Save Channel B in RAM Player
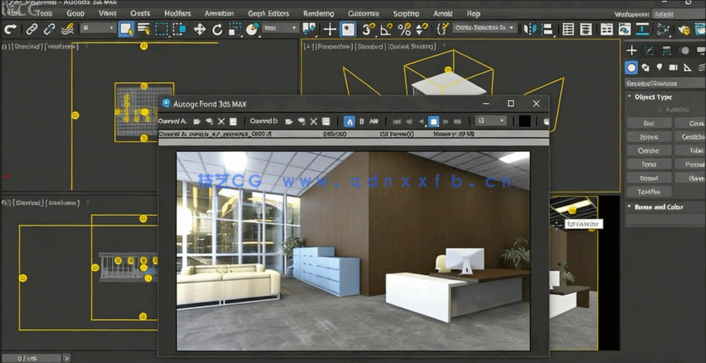Viewport: 706px width, 363px height. pos(326,121)
